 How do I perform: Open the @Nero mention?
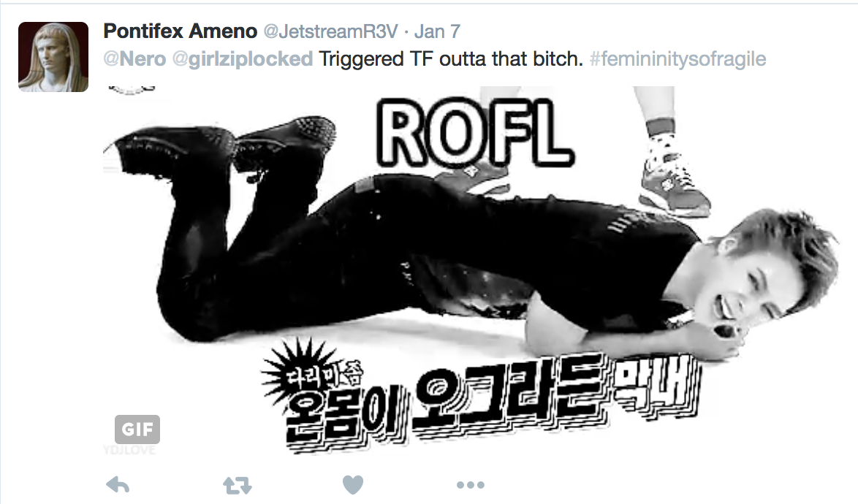[134, 58]
